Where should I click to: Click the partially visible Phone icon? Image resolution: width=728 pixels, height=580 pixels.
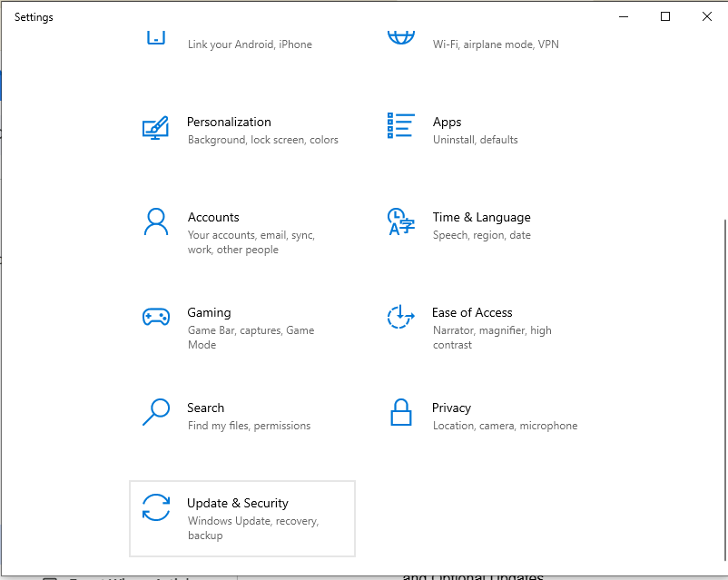[x=156, y=37]
